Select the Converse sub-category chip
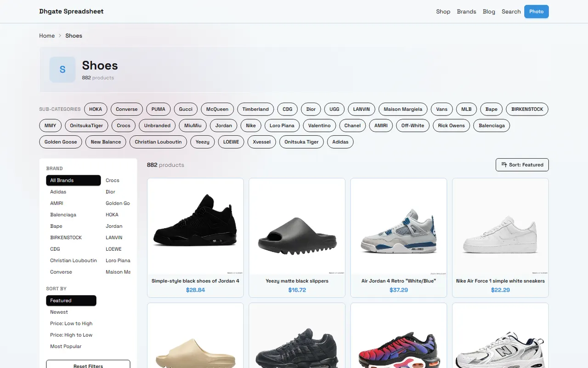 coord(127,109)
